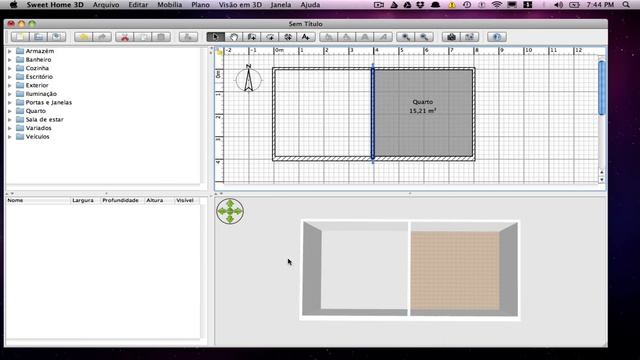Click the Create video toolbar icon
The image size is (640, 360).
(x=469, y=37)
